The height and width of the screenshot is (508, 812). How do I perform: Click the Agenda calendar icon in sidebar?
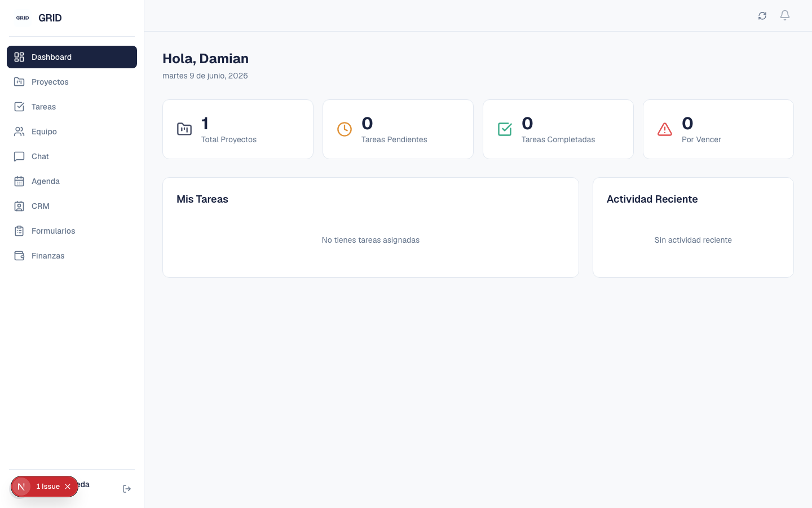coord(19,181)
